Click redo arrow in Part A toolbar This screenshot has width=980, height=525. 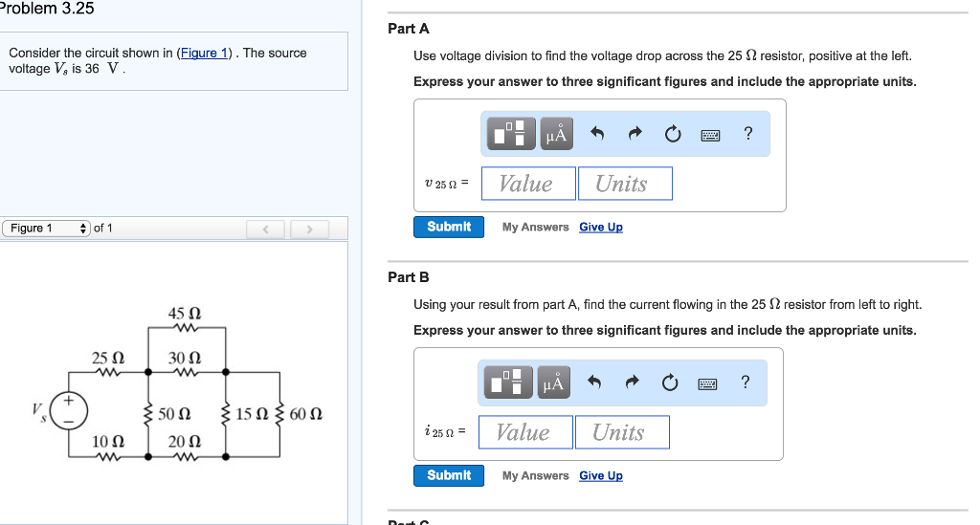[x=635, y=133]
